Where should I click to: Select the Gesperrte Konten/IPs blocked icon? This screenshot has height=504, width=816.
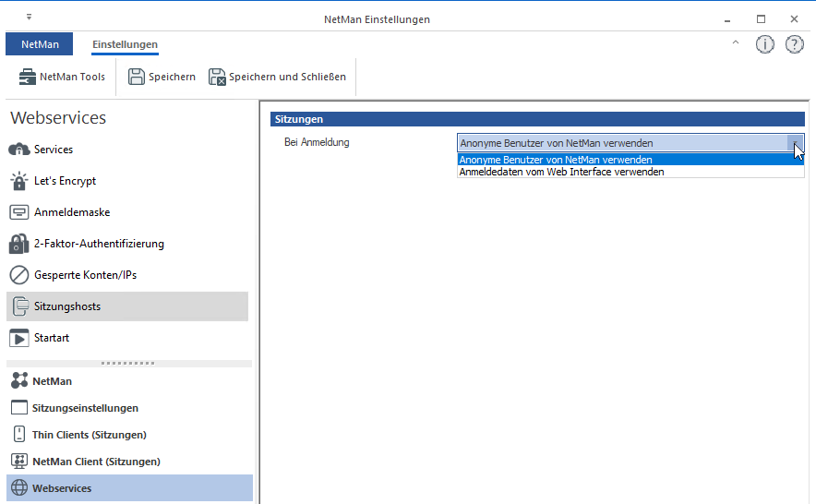pos(19,275)
